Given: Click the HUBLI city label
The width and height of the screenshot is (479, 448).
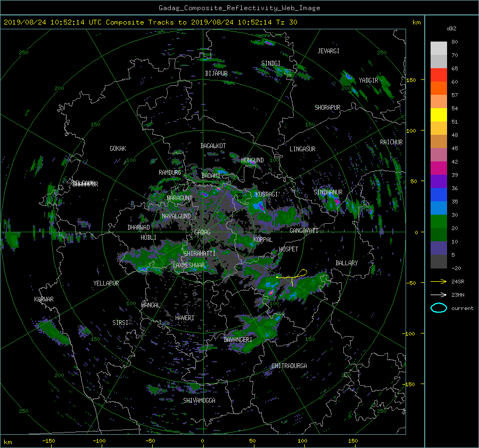Looking at the screenshot, I should pyautogui.click(x=148, y=238).
